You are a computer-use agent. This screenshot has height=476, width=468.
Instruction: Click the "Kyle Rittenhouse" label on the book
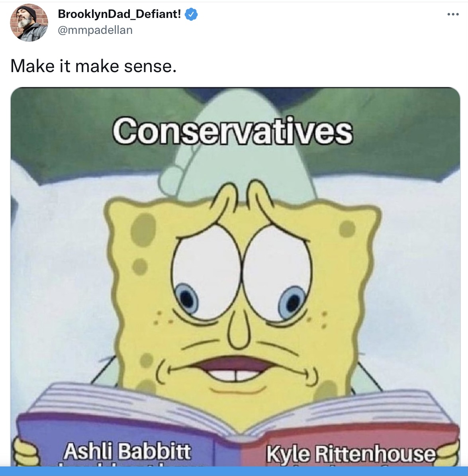click(351, 454)
